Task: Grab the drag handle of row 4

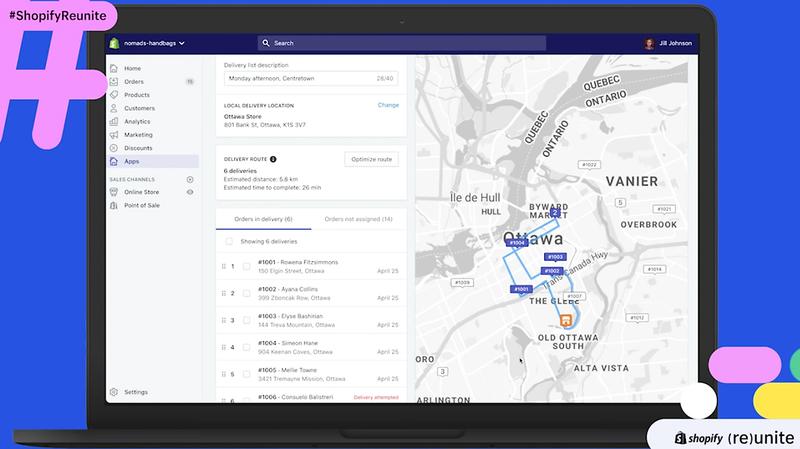Action: (x=223, y=347)
